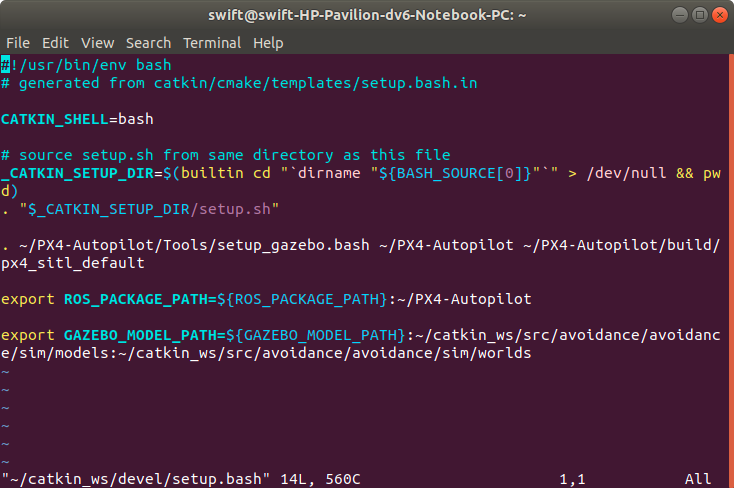Click the 'CATKIN_SHELL=bash' line
The height and width of the screenshot is (488, 734).
(77, 119)
